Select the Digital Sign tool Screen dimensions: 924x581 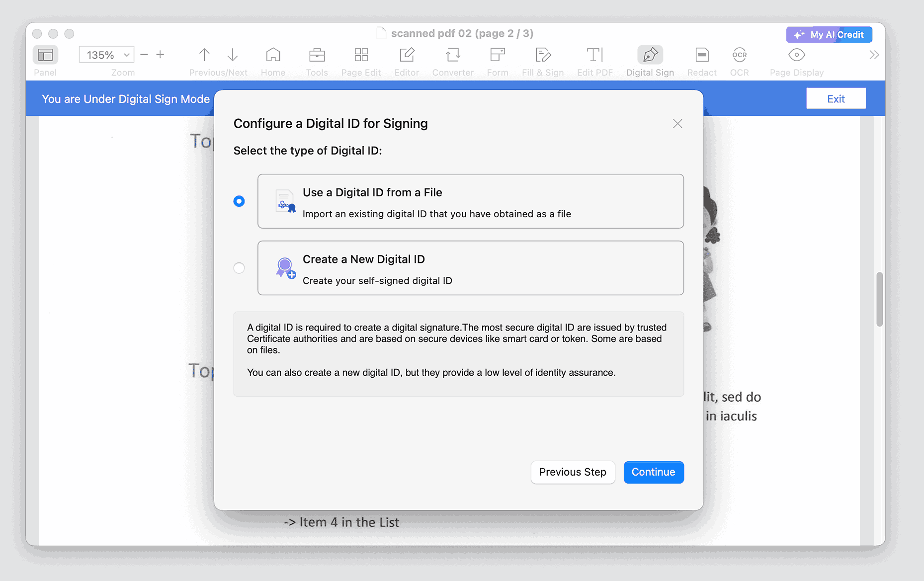[x=650, y=55]
